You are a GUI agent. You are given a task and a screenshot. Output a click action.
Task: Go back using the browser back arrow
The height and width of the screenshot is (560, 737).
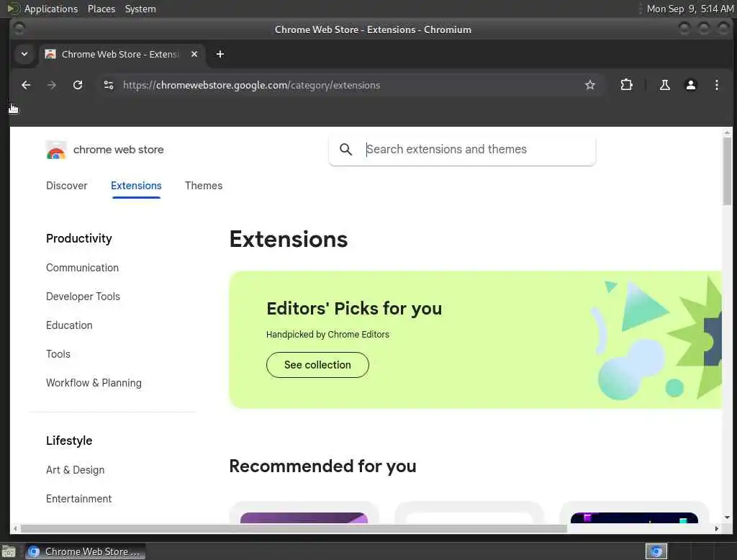tap(26, 85)
